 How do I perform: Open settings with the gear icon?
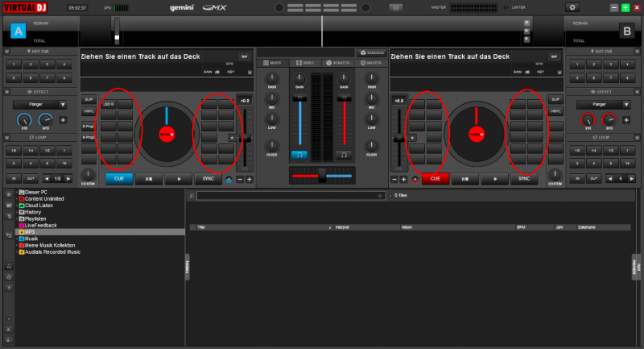click(572, 8)
